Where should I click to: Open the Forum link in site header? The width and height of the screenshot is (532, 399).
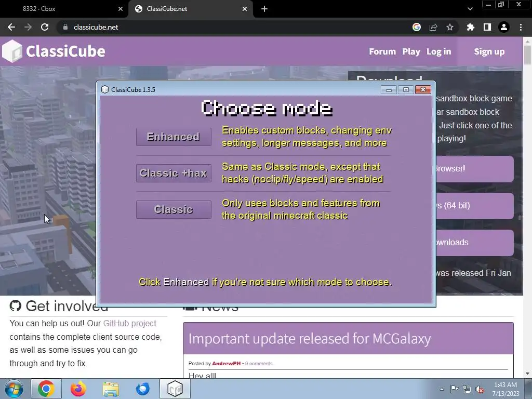tap(382, 51)
